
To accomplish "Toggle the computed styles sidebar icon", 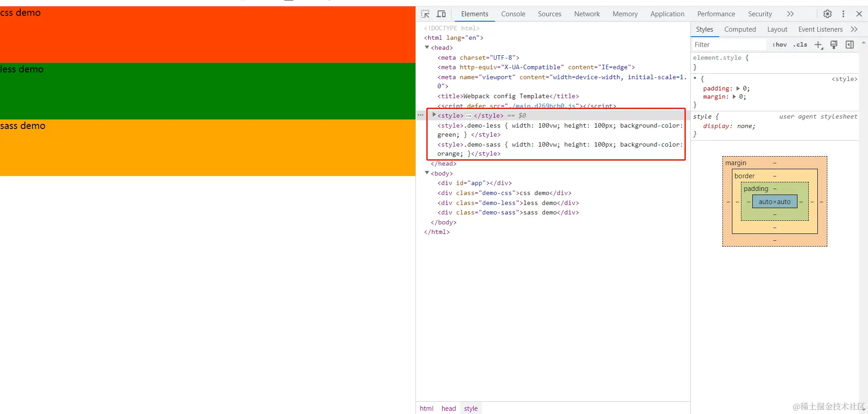I will 850,44.
